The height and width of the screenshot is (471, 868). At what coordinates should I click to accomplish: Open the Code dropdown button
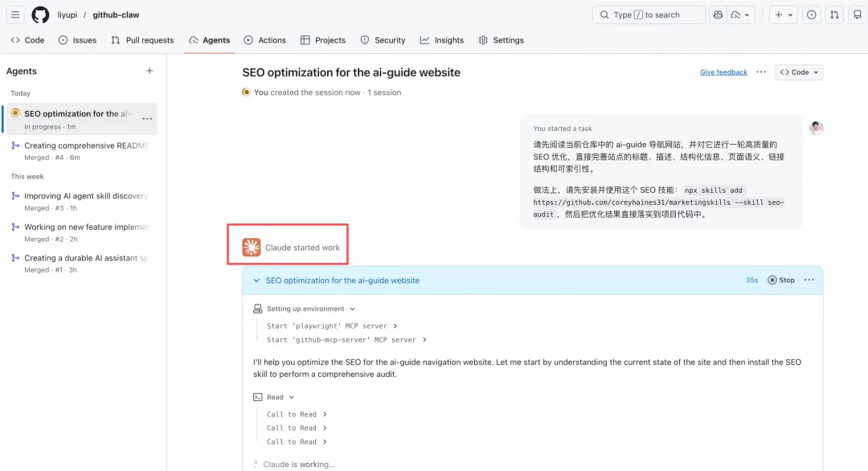tap(799, 72)
